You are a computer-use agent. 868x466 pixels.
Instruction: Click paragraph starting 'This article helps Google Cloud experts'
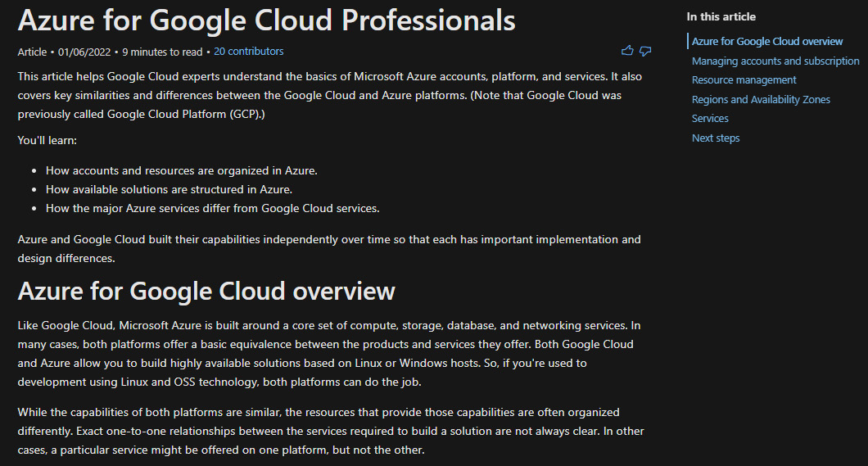(x=330, y=95)
